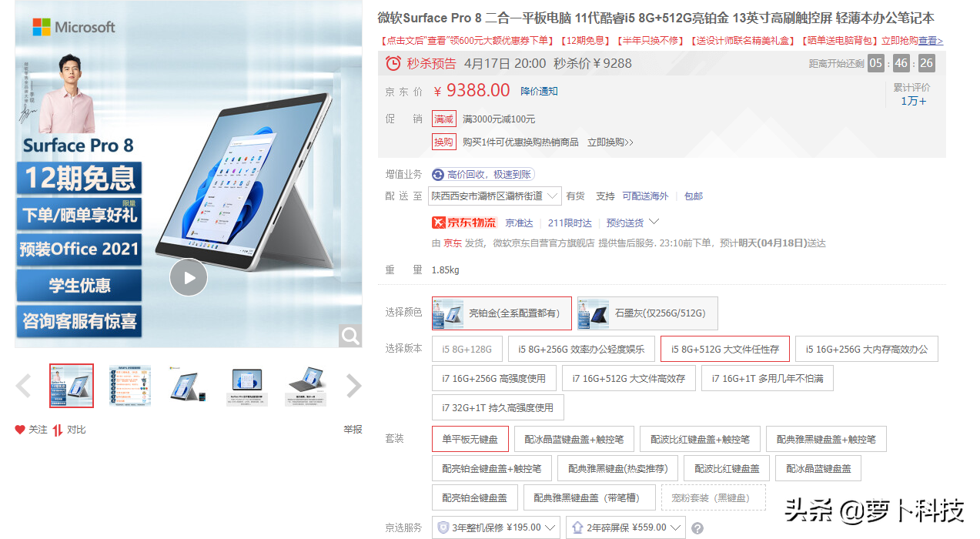The image size is (980, 539).
Task: Expand the 预约送货 chevron
Action: coord(654,221)
